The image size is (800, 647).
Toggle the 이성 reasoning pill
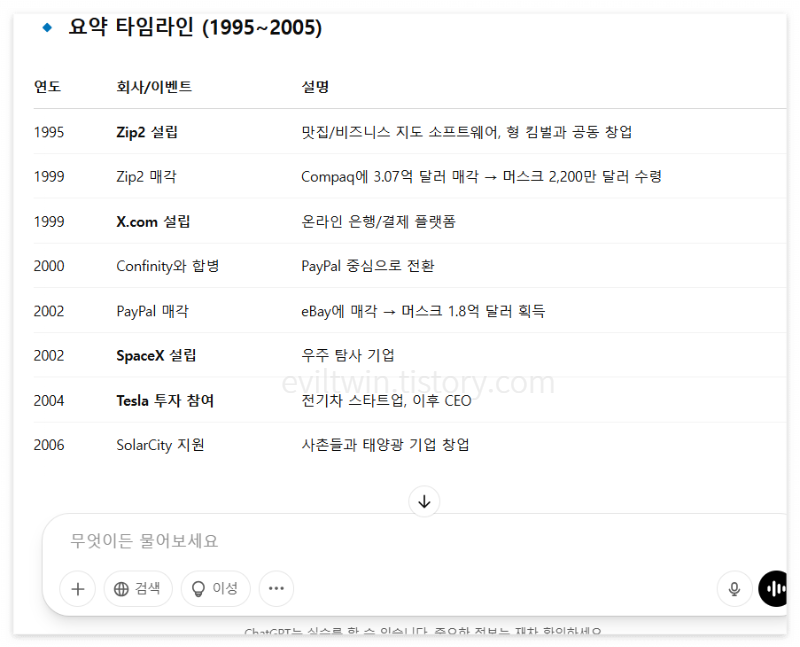(215, 589)
